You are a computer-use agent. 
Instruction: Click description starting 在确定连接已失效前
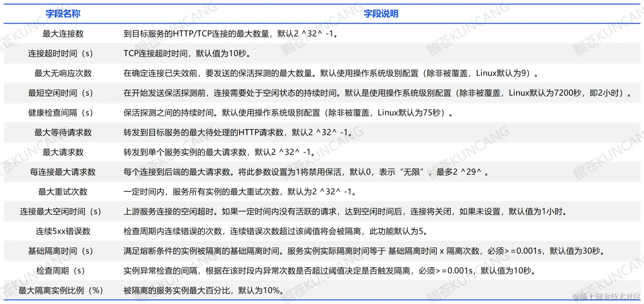[331, 73]
